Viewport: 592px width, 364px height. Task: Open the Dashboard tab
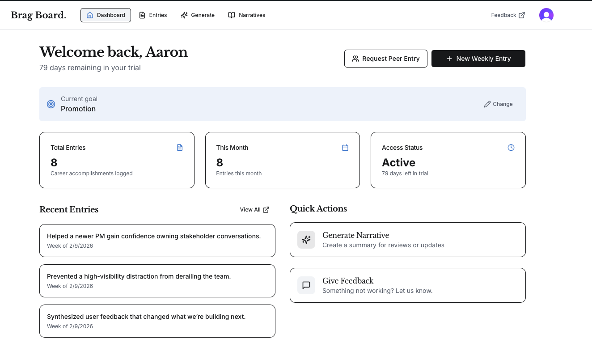[x=106, y=15]
